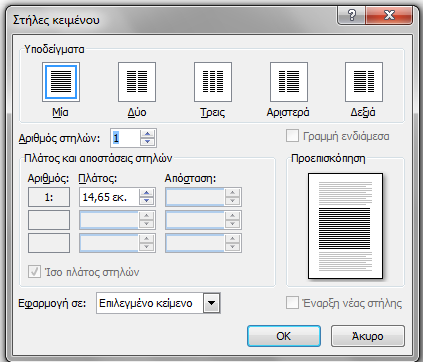Click the Τρεις preset label

click(x=213, y=112)
